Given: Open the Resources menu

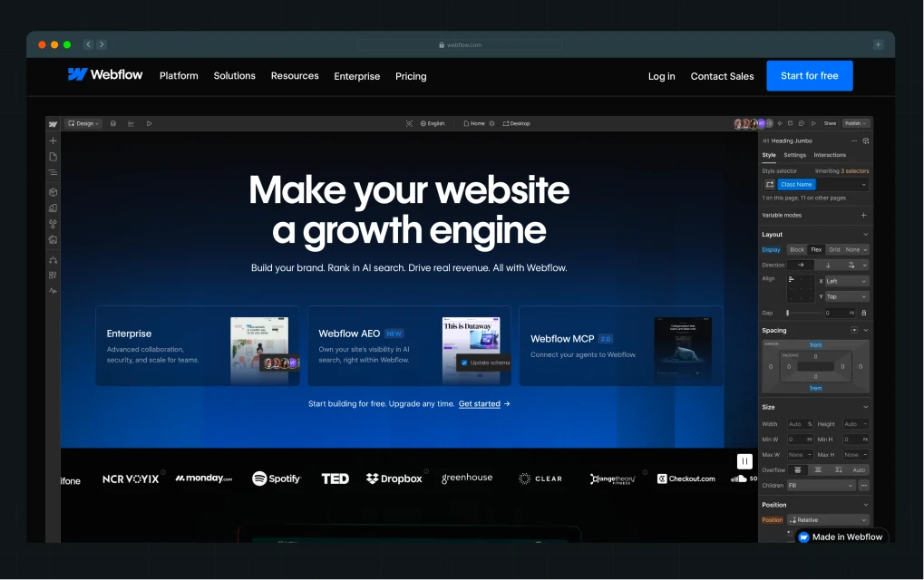Looking at the screenshot, I should (x=295, y=76).
